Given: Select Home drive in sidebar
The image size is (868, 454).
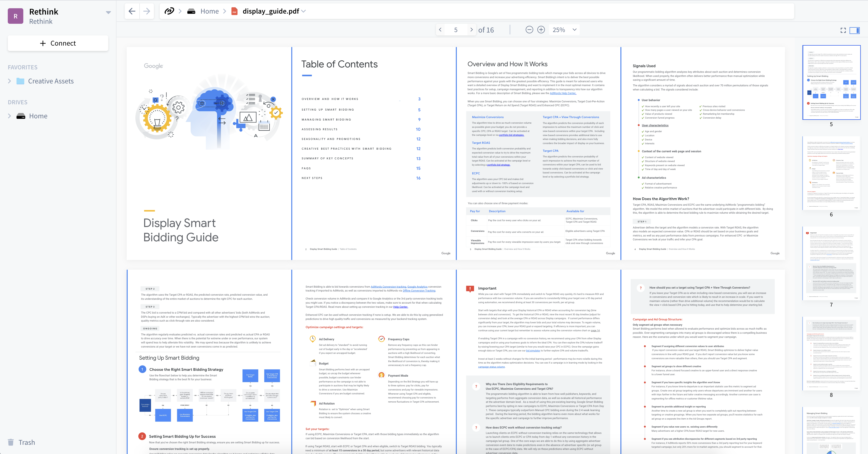Looking at the screenshot, I should pyautogui.click(x=38, y=116).
